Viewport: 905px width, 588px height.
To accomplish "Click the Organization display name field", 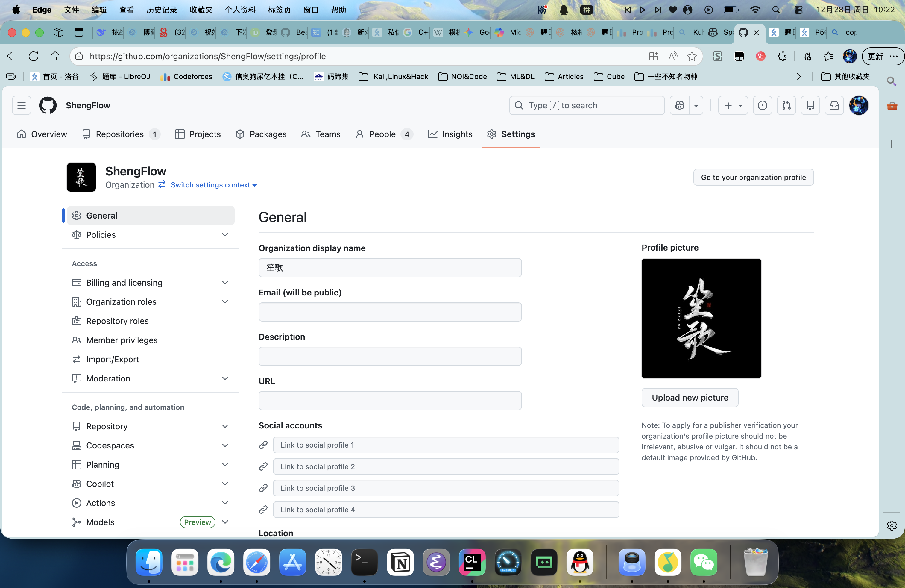I will click(390, 268).
